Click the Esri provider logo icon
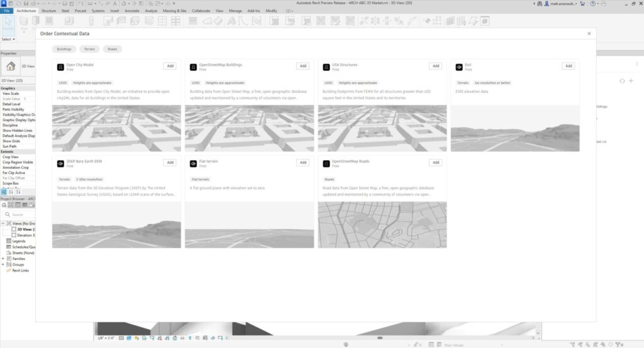This screenshot has width=644, height=348. tap(459, 67)
